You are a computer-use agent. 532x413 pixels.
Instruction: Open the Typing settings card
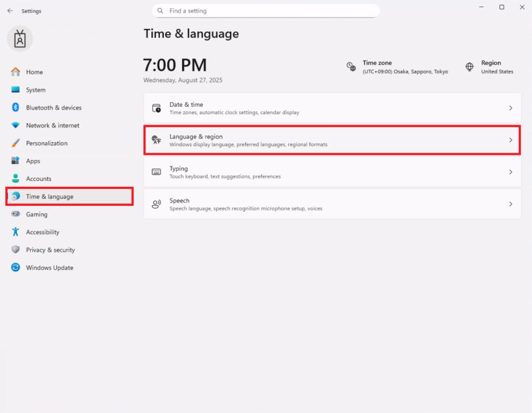tap(332, 172)
